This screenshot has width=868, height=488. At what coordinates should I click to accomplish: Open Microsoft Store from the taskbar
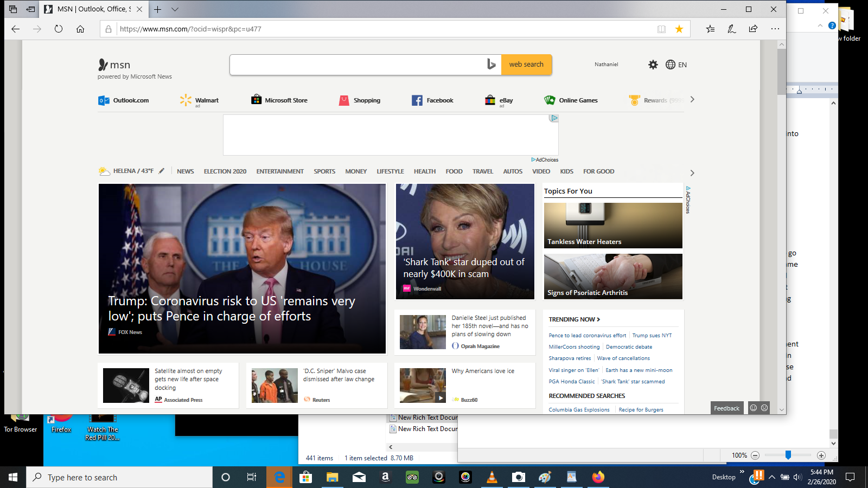[306, 477]
